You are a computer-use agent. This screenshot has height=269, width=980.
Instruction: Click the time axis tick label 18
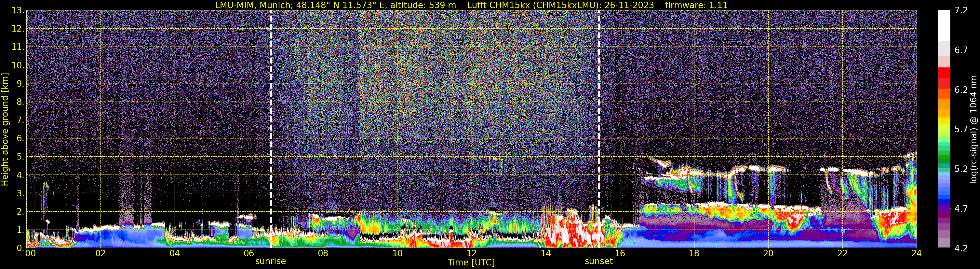tap(694, 253)
